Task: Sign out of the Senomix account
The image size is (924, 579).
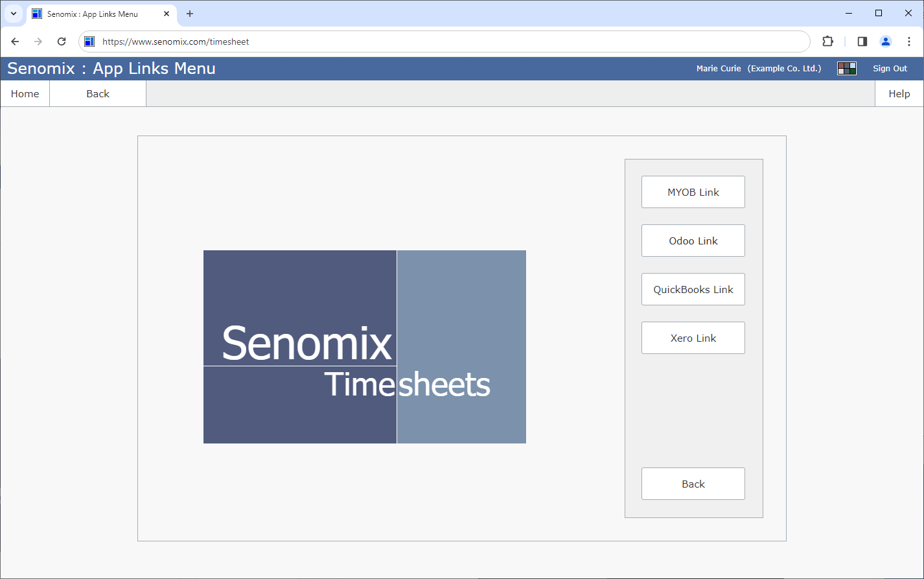Action: pyautogui.click(x=890, y=69)
